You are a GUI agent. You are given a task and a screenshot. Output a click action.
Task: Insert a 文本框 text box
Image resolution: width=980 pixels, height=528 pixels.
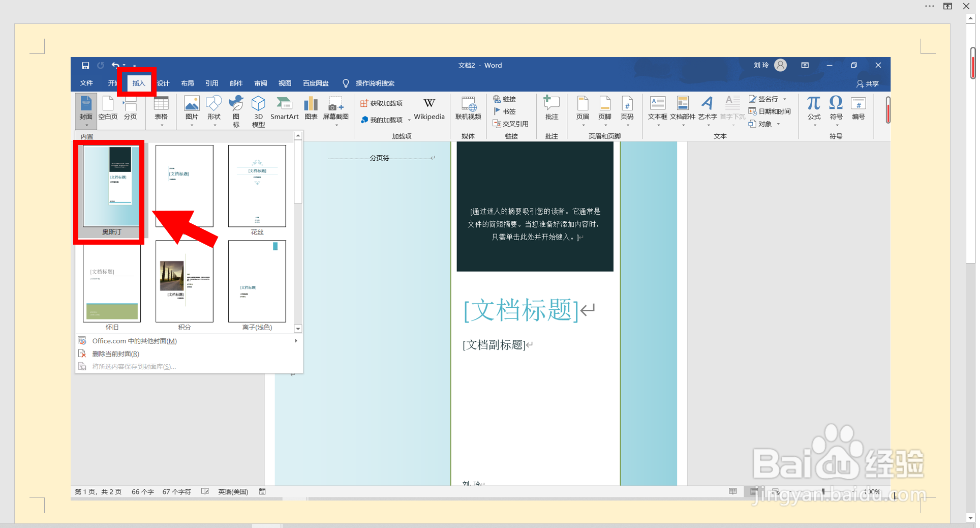pos(657,110)
